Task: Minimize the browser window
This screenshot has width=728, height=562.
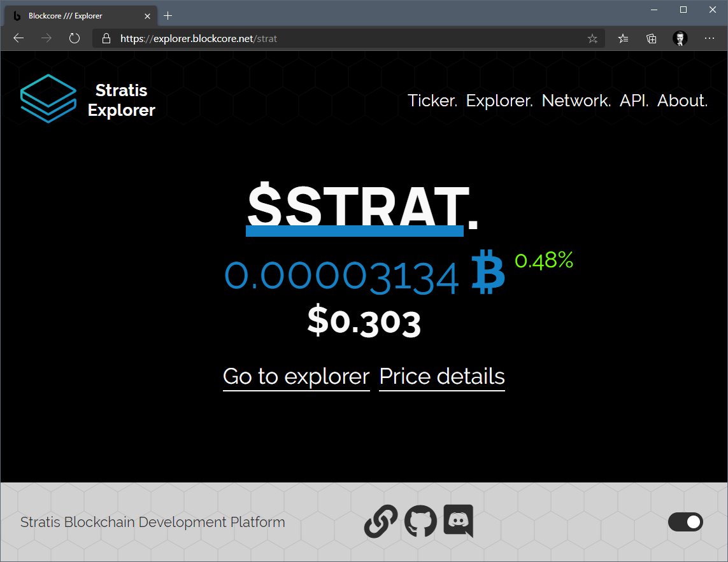Action: [654, 10]
